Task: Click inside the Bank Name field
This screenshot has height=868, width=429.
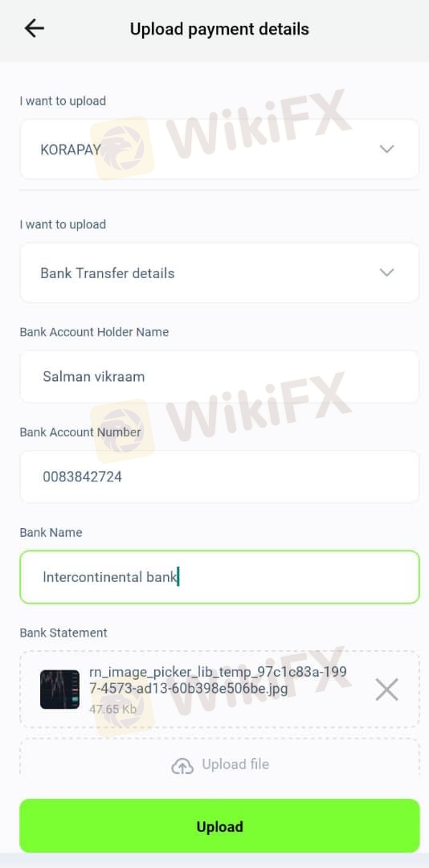Action: point(219,577)
